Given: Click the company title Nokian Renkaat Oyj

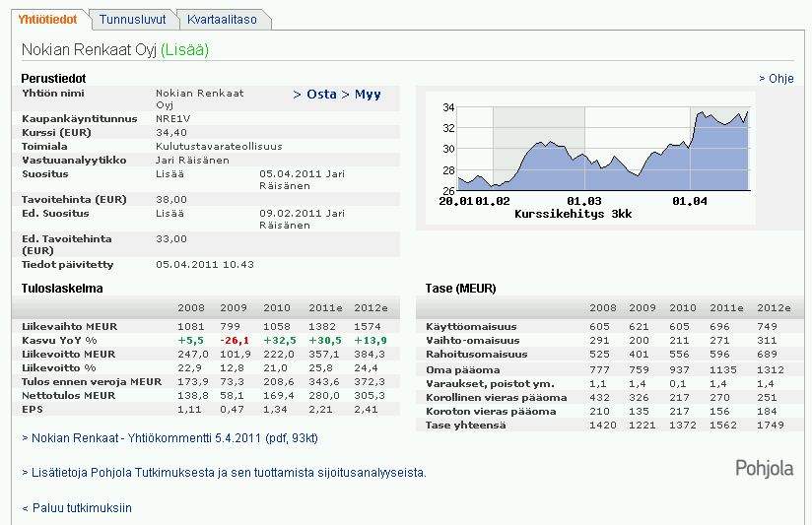Looking at the screenshot, I should click(89, 49).
